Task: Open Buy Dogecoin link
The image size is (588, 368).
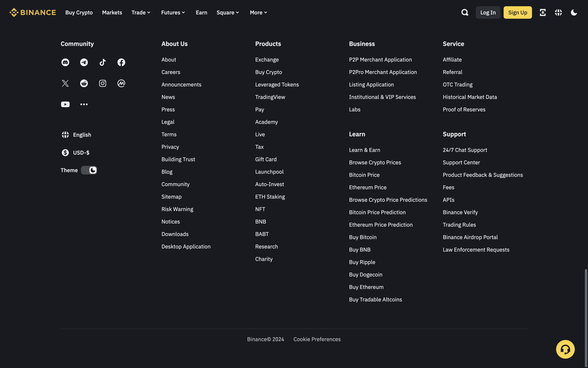Action: tap(366, 275)
